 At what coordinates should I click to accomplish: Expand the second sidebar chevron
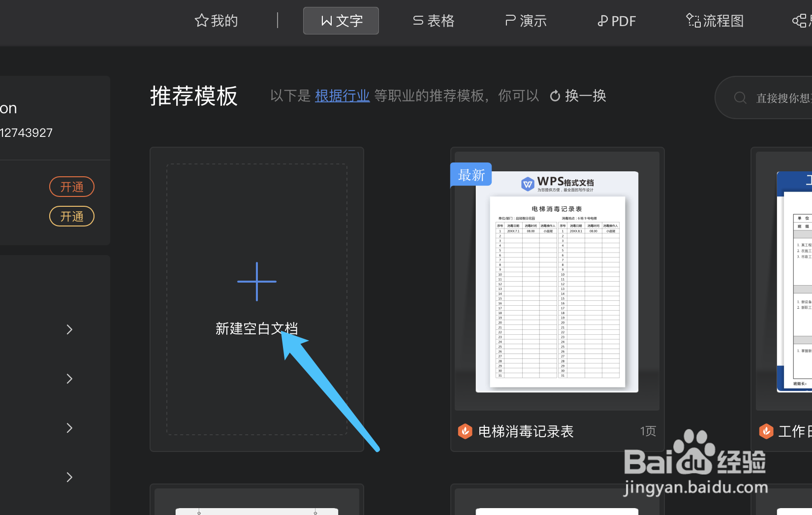[x=69, y=379]
